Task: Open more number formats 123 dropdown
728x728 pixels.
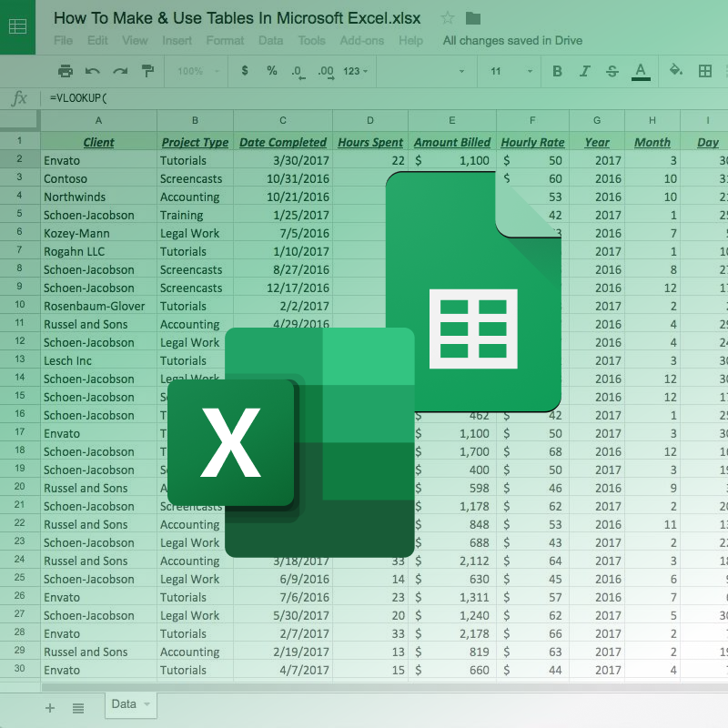Action: coord(355,71)
